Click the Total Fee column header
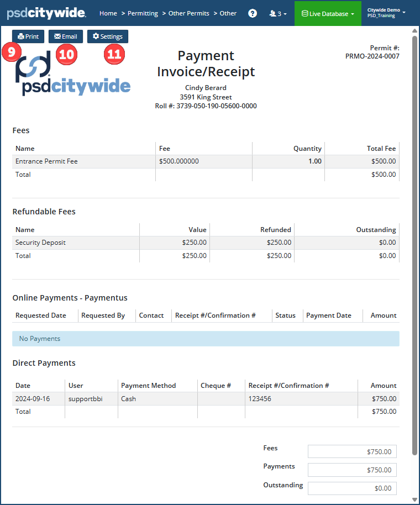 (x=381, y=149)
